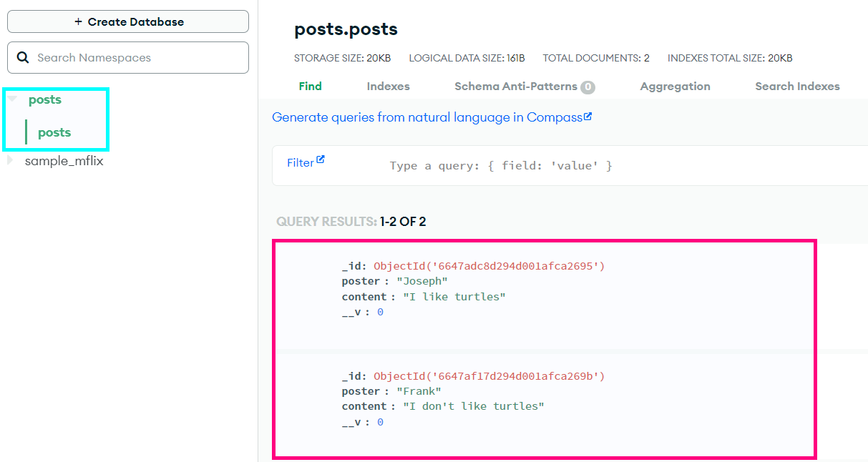Image resolution: width=868 pixels, height=462 pixels.
Task: Open the Aggregation tab
Action: pos(675,86)
